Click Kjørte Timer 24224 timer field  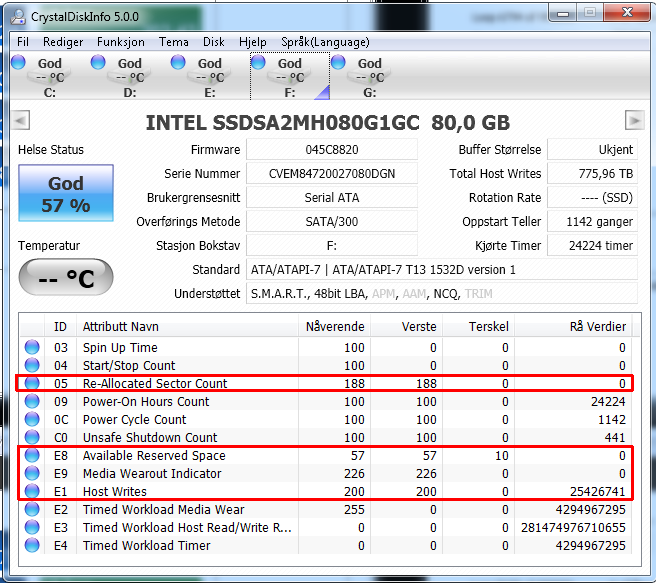pyautogui.click(x=592, y=245)
